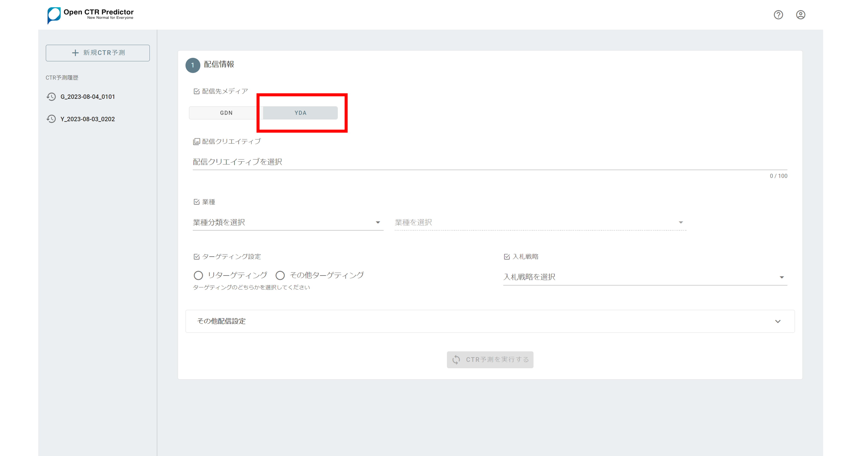
Task: Open the 業種分類を選択 dropdown
Action: (288, 223)
